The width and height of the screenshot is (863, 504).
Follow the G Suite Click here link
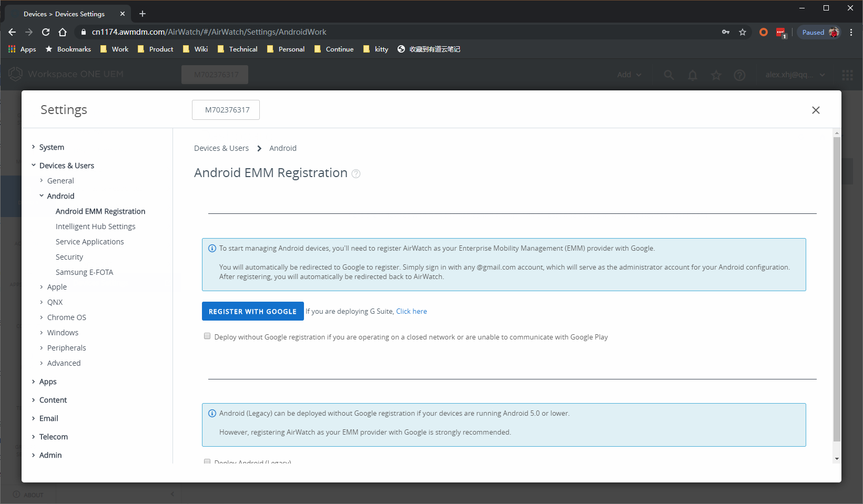411,311
